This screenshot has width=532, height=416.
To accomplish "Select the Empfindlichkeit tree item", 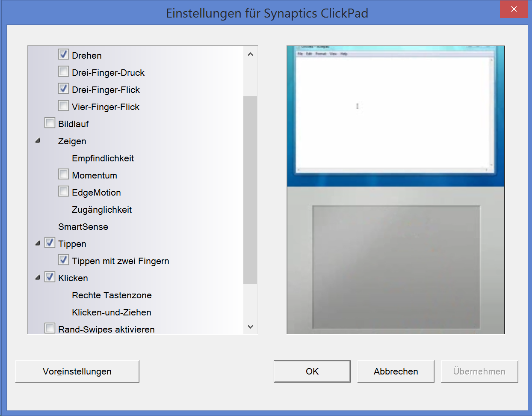I will [103, 158].
